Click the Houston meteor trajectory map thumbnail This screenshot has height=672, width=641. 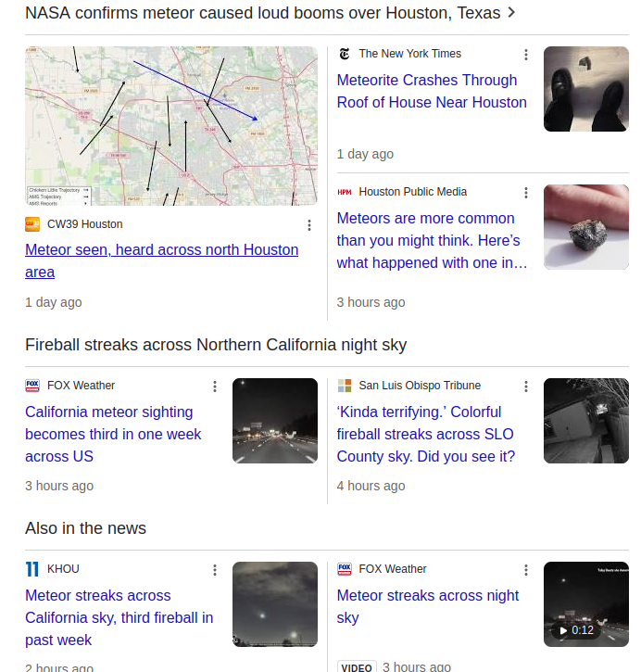(171, 126)
